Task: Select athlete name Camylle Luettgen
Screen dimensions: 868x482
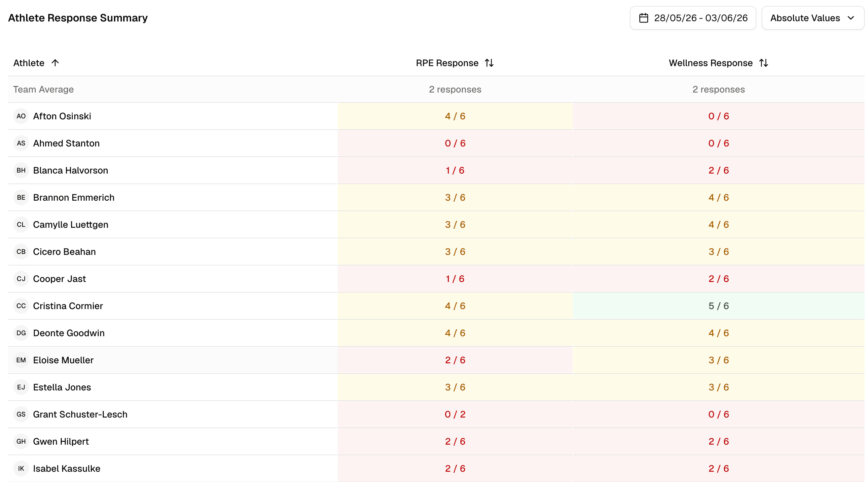Action: coord(71,225)
